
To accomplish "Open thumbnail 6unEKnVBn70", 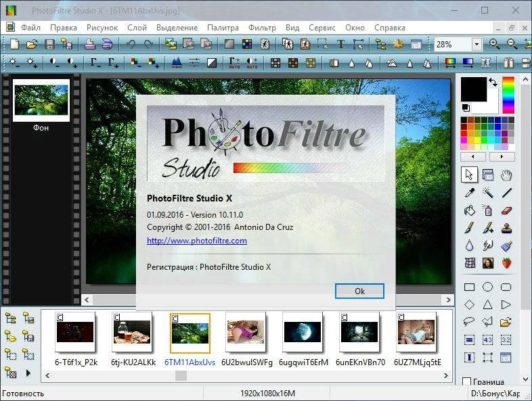I will [x=359, y=332].
